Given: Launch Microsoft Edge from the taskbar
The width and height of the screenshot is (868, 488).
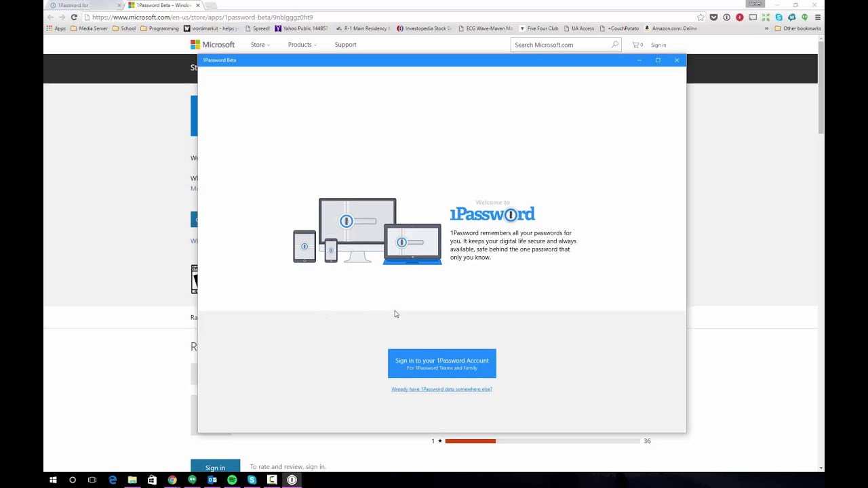Looking at the screenshot, I should pos(113,480).
